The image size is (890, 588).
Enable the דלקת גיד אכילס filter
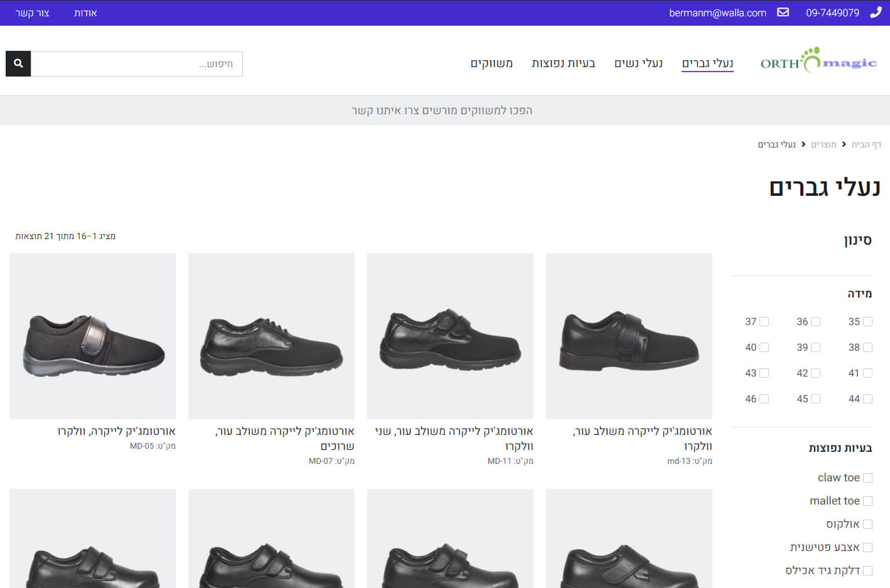tap(867, 570)
